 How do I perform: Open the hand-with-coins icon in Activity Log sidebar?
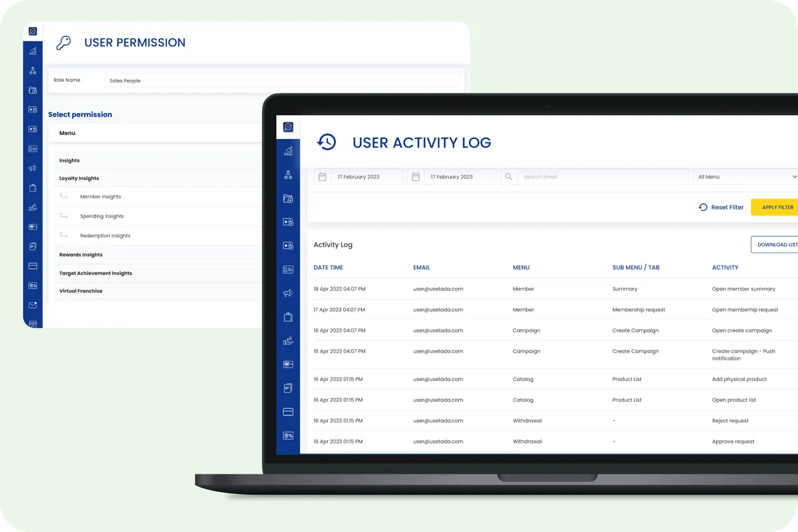[288, 341]
